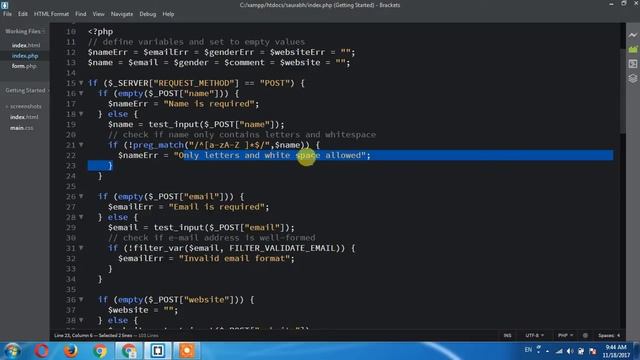Screen dimensions: 640x360
Task: Open the View menu
Action: tap(98, 14)
